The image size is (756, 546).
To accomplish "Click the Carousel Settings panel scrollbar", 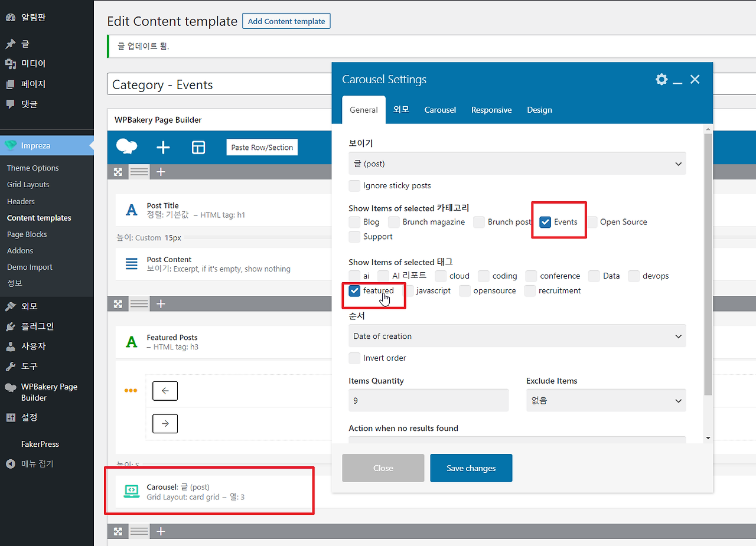I will point(708,264).
